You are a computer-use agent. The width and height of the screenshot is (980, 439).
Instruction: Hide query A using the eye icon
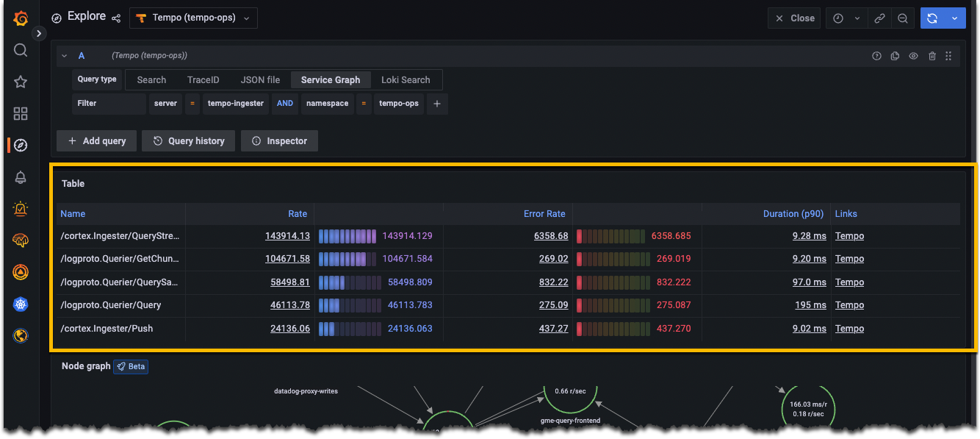point(913,55)
